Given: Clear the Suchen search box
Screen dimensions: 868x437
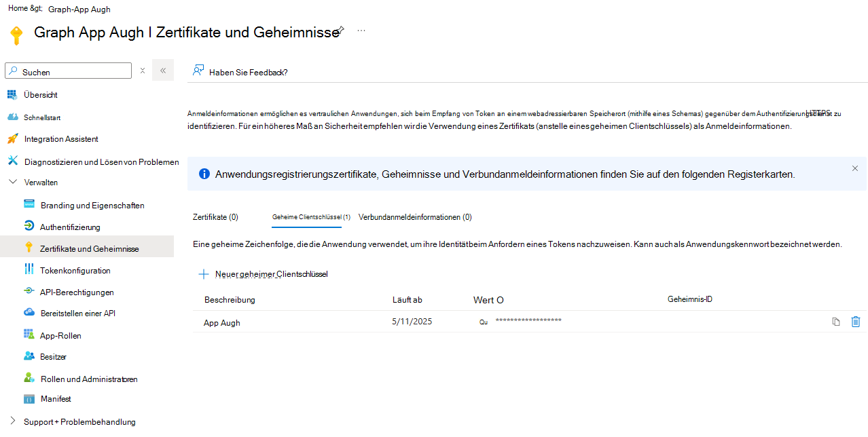Looking at the screenshot, I should pos(143,70).
